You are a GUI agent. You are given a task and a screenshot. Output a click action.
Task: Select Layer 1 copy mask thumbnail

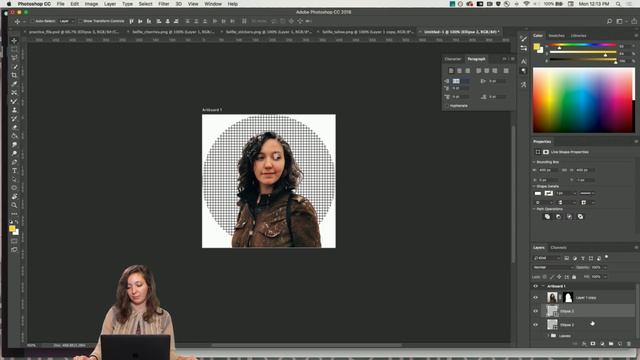[x=568, y=298]
